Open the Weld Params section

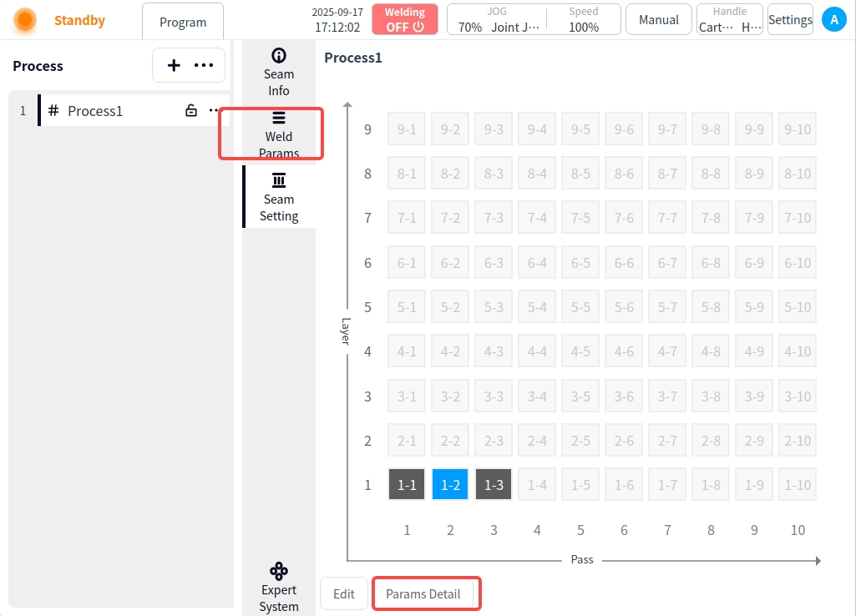pos(279,134)
